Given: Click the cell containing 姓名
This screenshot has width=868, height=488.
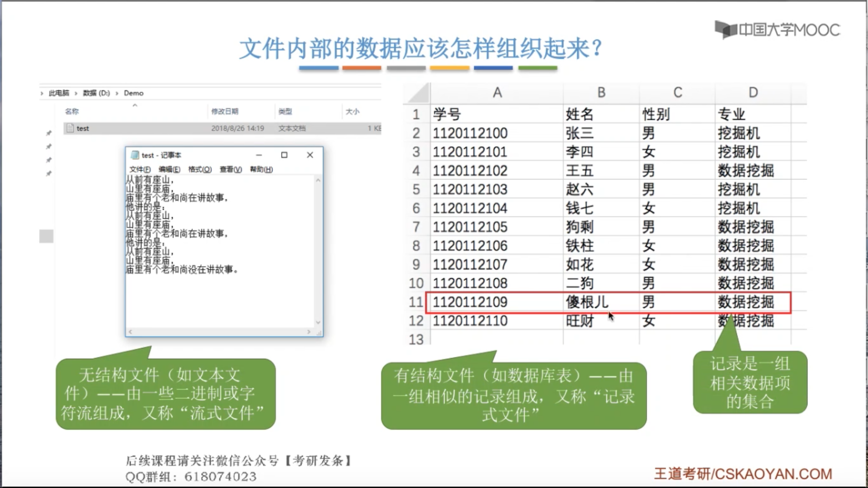Looking at the screenshot, I should point(601,114).
